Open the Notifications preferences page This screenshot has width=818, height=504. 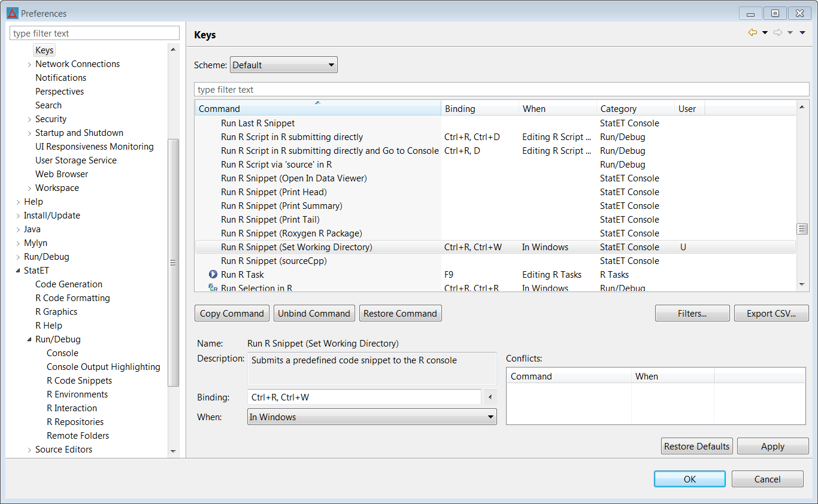(x=60, y=78)
